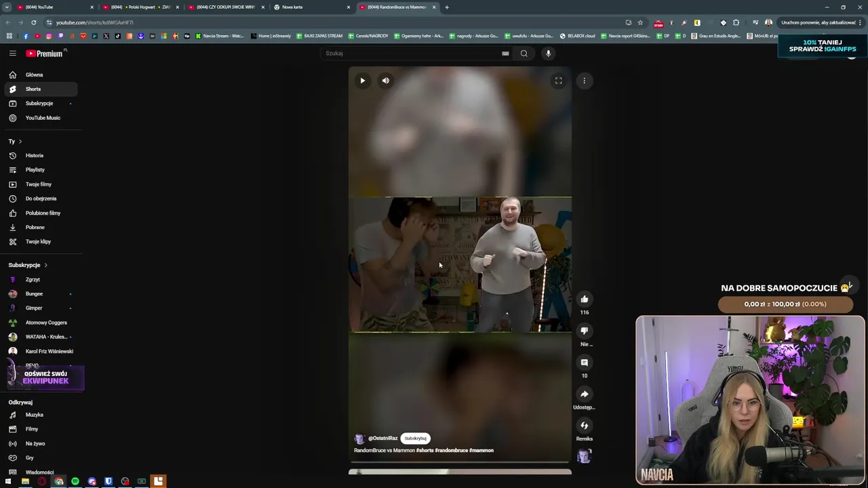Open Subskrypcje in the sidebar
This screenshot has height=488, width=868.
click(41, 103)
